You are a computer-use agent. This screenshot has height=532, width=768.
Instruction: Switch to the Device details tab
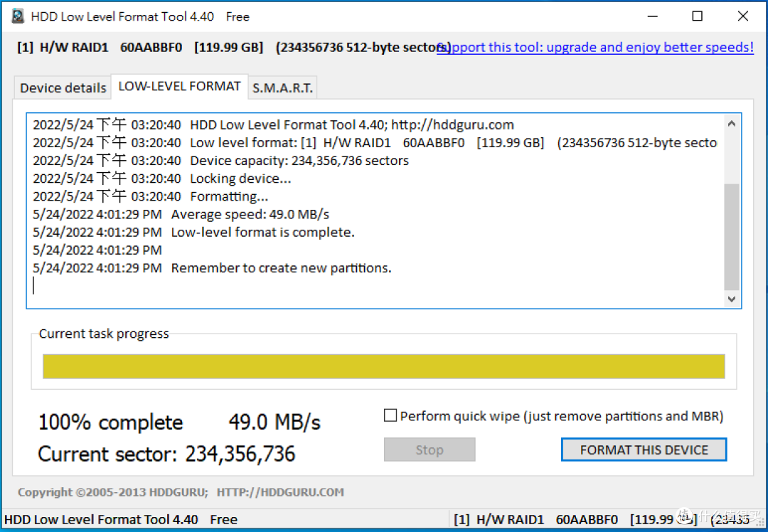click(x=63, y=87)
